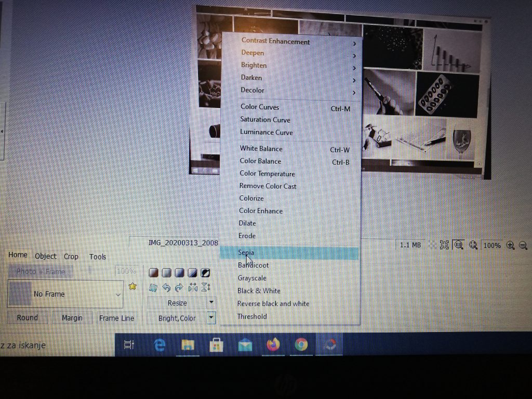Expand the Darken submenu
Screen dimensions: 532x399
(290, 78)
